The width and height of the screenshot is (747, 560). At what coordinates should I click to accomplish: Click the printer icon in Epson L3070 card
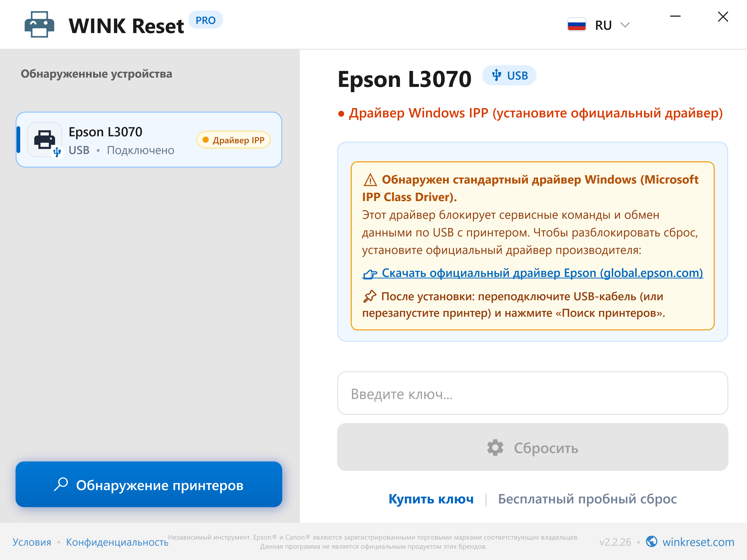coord(45,139)
